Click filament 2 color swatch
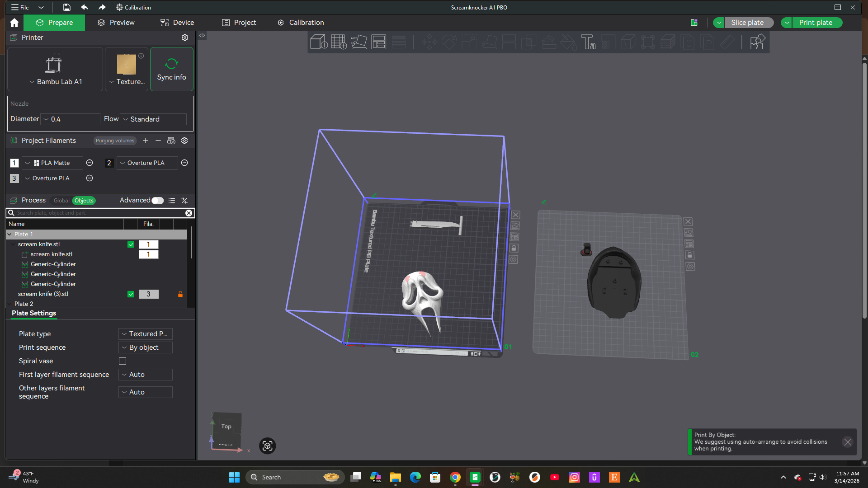The width and height of the screenshot is (868, 488). click(109, 163)
